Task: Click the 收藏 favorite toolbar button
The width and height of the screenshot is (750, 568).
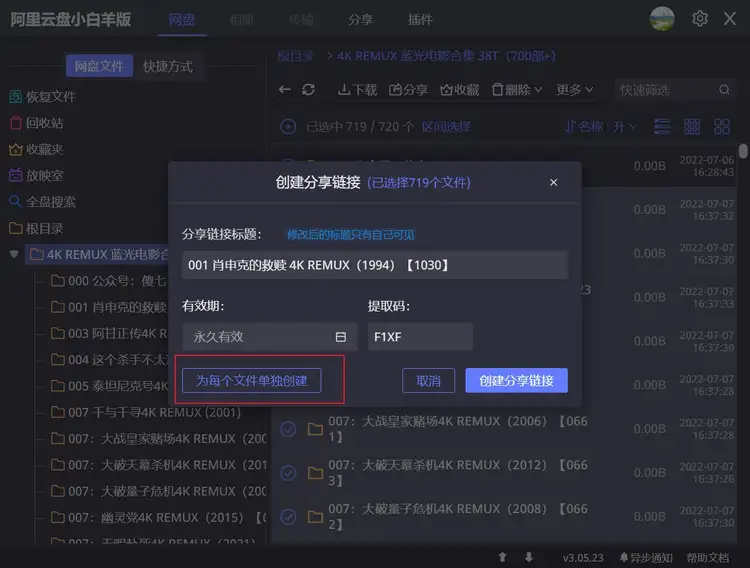Action: pos(459,89)
